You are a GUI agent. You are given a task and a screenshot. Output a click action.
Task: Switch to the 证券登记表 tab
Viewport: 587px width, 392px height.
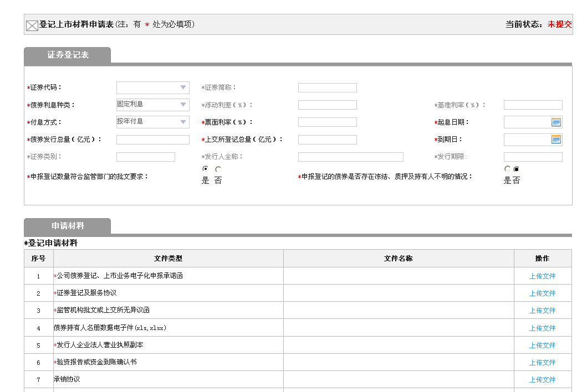pos(68,55)
